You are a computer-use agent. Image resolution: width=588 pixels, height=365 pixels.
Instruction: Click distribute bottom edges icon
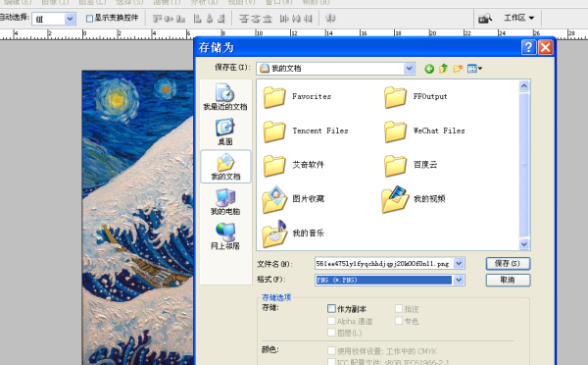[x=268, y=19]
